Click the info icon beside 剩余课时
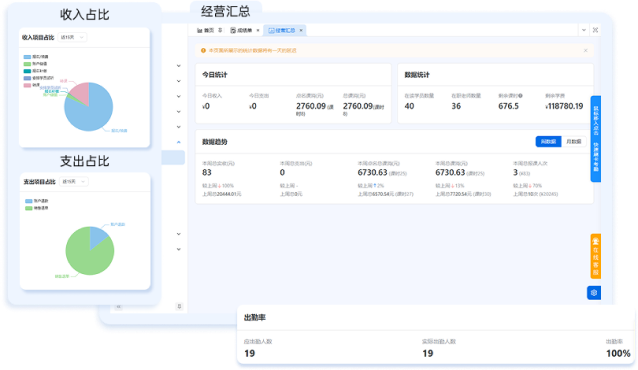Viewport: 638px width, 370px height. (520, 96)
